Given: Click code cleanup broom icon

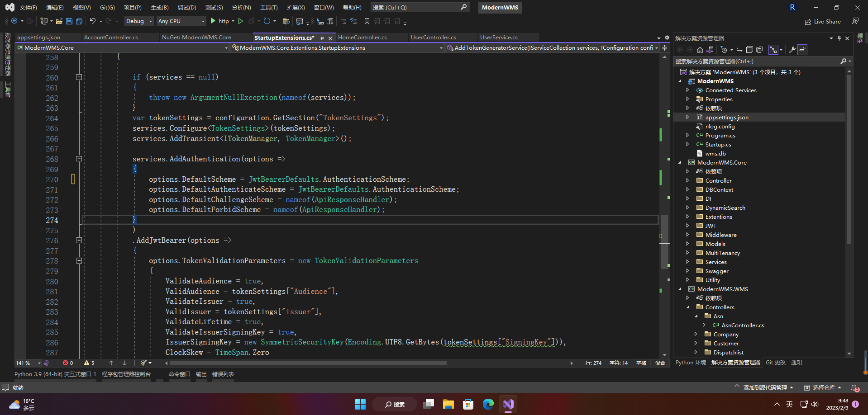Looking at the screenshot, I should coord(143,363).
